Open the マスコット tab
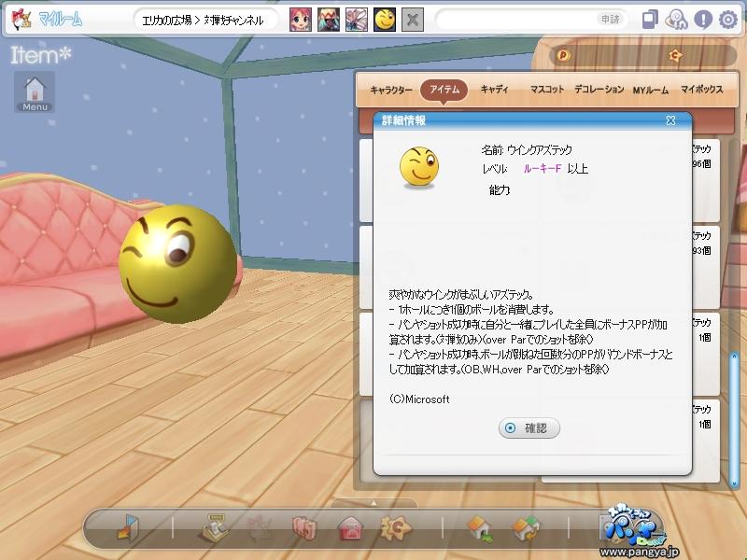 [x=547, y=89]
